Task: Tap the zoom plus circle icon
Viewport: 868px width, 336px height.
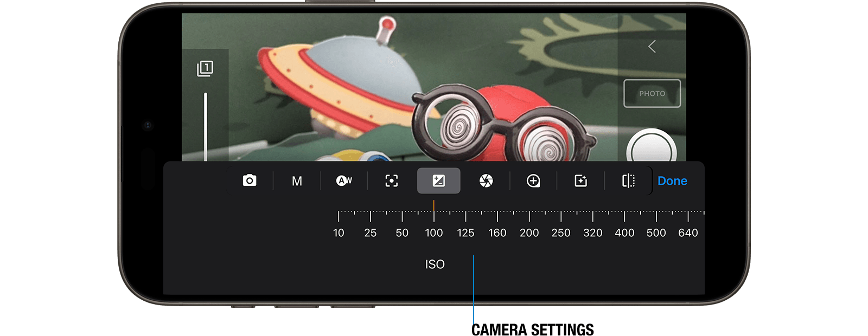Action: (x=533, y=180)
